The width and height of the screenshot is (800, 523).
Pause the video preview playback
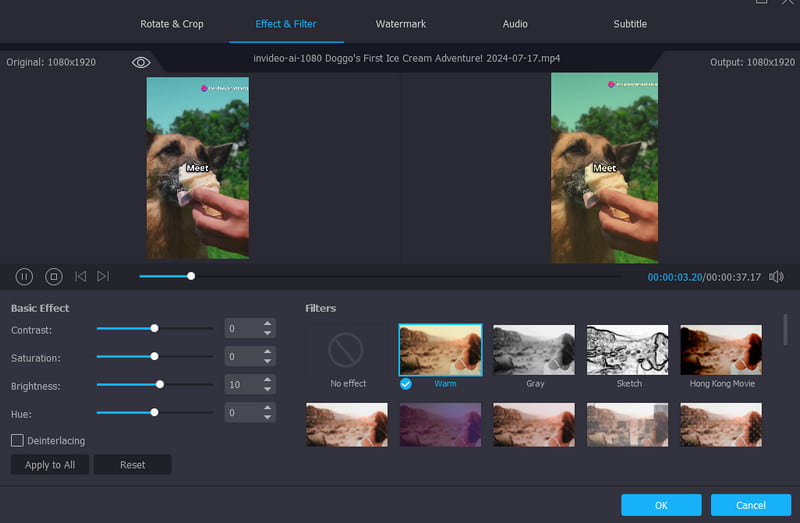pos(24,276)
